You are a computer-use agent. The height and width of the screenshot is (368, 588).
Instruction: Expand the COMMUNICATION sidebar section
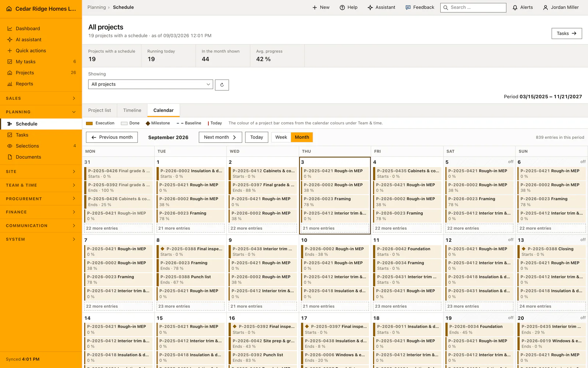41,226
